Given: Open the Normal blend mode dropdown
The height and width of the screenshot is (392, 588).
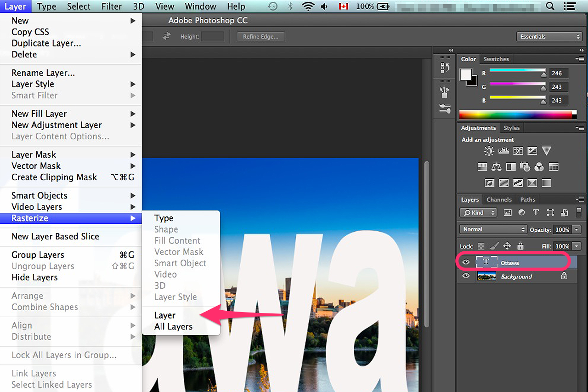Looking at the screenshot, I should tap(493, 229).
